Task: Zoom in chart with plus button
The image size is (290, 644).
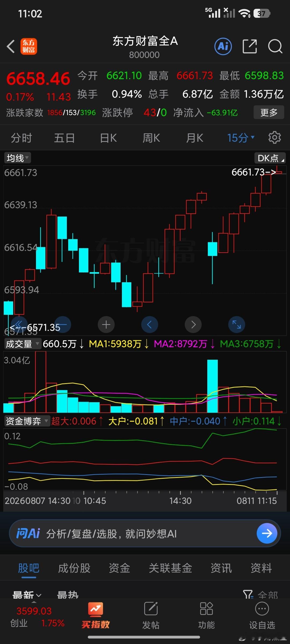Action: tap(106, 324)
